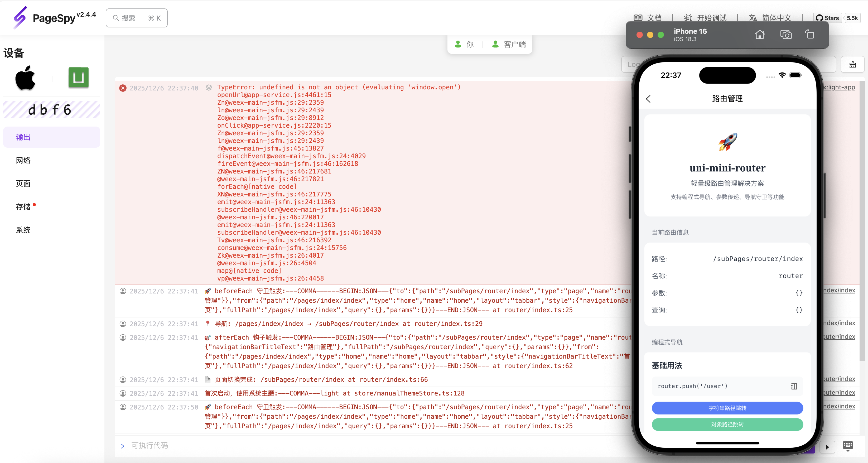Tap the 字符串路径跳转 button

(727, 408)
